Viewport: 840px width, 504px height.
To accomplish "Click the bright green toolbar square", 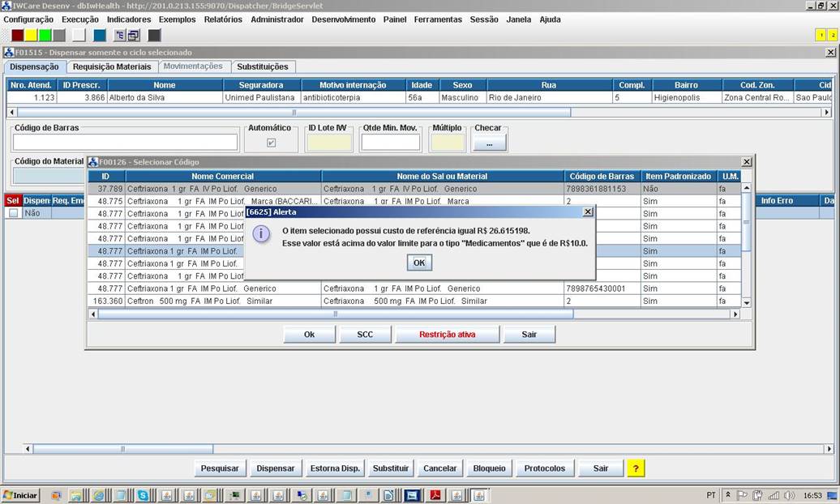I will 45,35.
